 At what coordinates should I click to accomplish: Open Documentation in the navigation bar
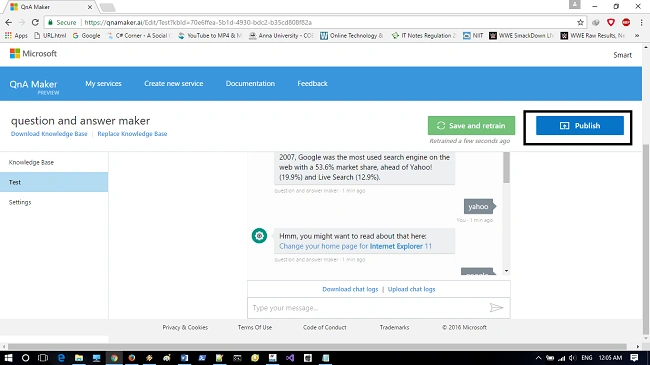click(x=250, y=83)
